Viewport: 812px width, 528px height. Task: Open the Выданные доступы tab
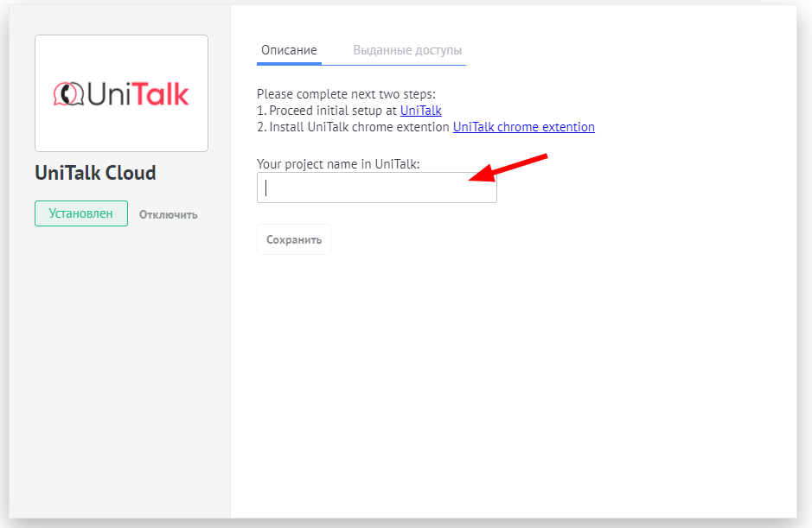(x=407, y=50)
